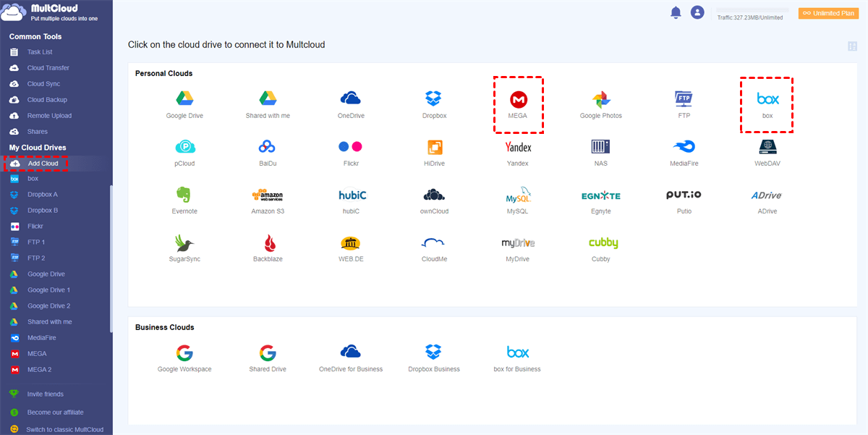Connect Evernote cloud
Image resolution: width=868 pixels, height=435 pixels.
tap(184, 200)
